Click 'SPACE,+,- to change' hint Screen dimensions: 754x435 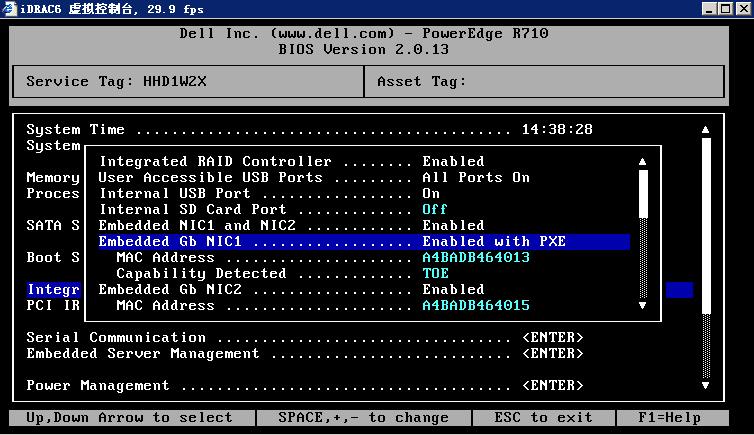pos(364,417)
